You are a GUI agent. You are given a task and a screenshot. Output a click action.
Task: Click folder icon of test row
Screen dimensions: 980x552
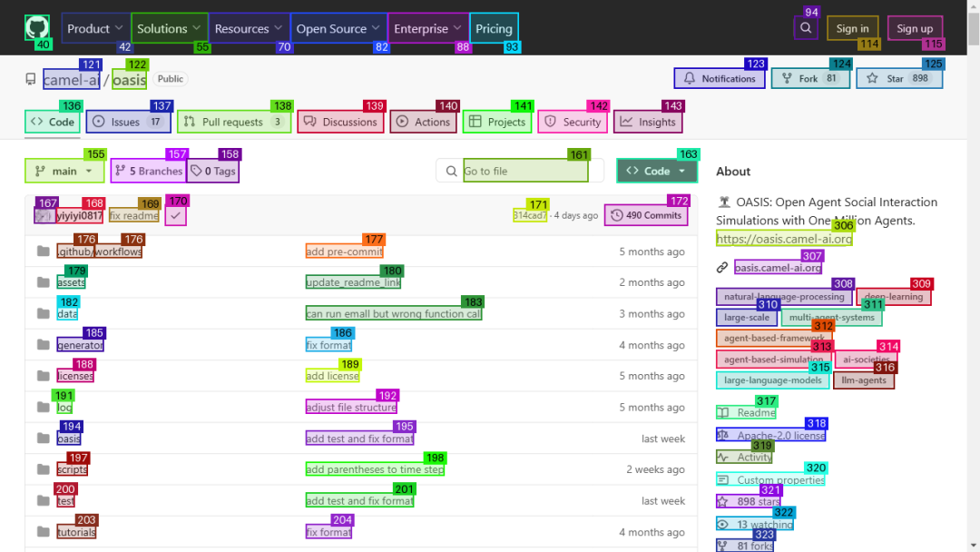[x=44, y=501]
